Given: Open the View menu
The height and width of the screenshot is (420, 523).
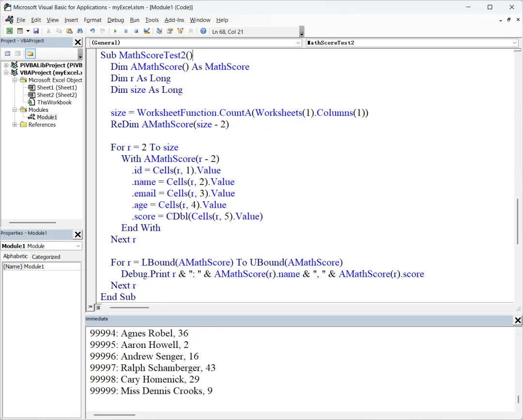Looking at the screenshot, I should (x=52, y=20).
